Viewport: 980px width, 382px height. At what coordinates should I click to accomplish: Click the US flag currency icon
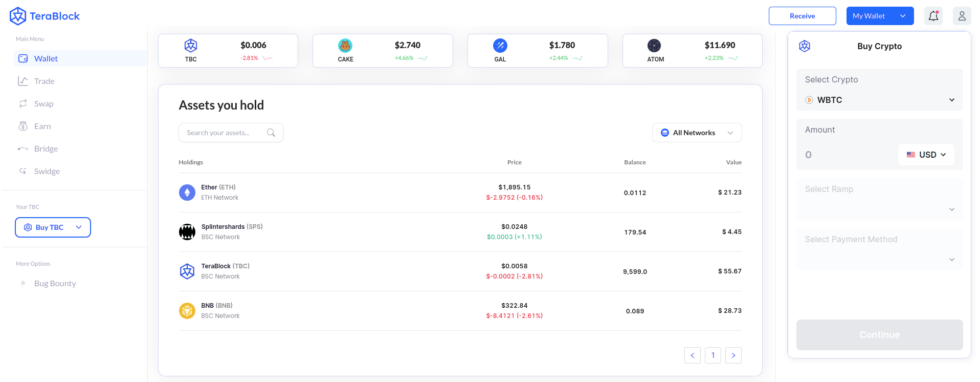[x=911, y=155]
